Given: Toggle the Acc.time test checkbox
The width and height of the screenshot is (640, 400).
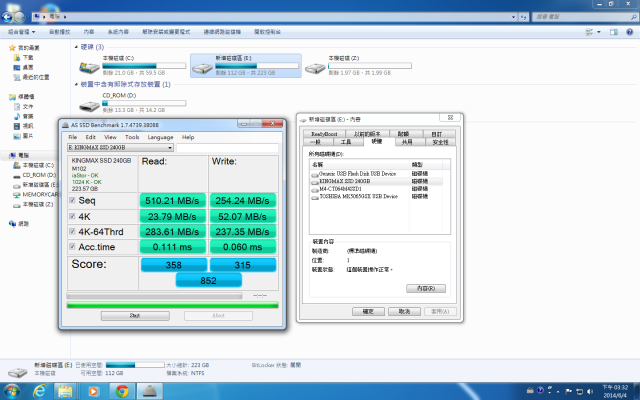Looking at the screenshot, I should [x=72, y=247].
